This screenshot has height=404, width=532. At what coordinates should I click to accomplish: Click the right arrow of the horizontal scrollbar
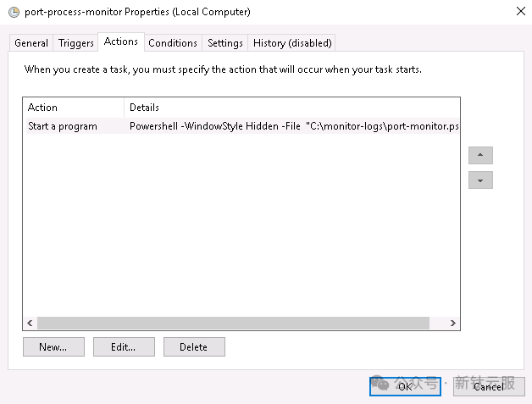pos(453,323)
